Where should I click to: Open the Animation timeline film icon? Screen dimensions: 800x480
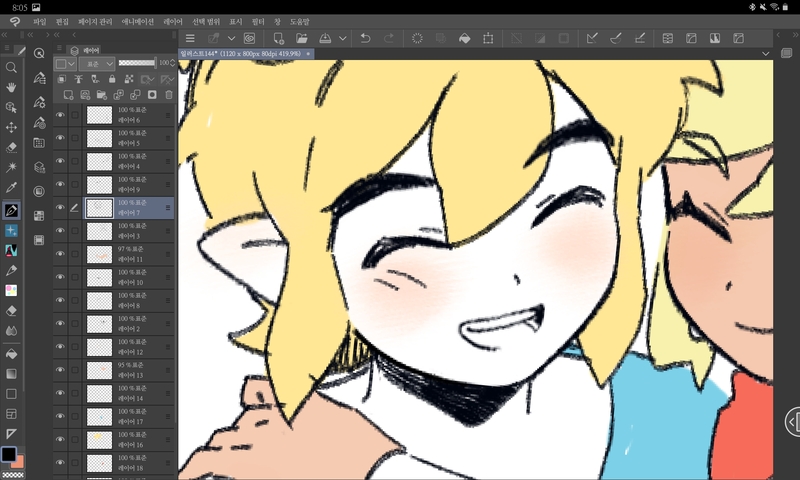39,240
